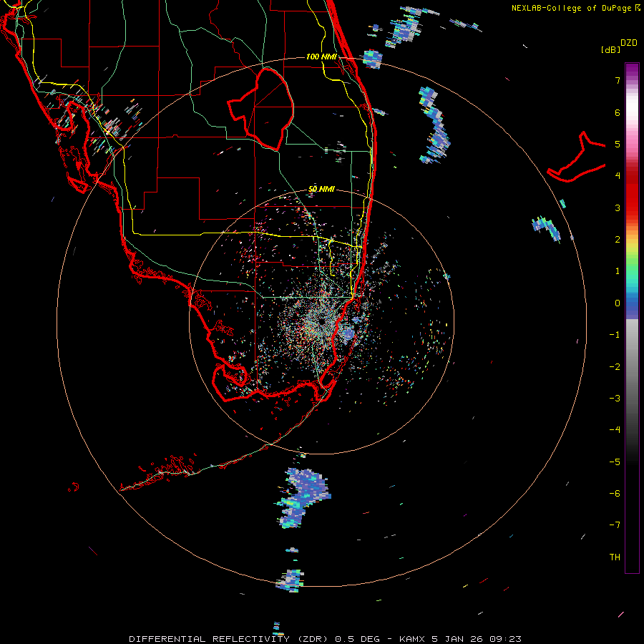Click the 4 value on the scale
This screenshot has width=644, height=644.
[x=618, y=176]
